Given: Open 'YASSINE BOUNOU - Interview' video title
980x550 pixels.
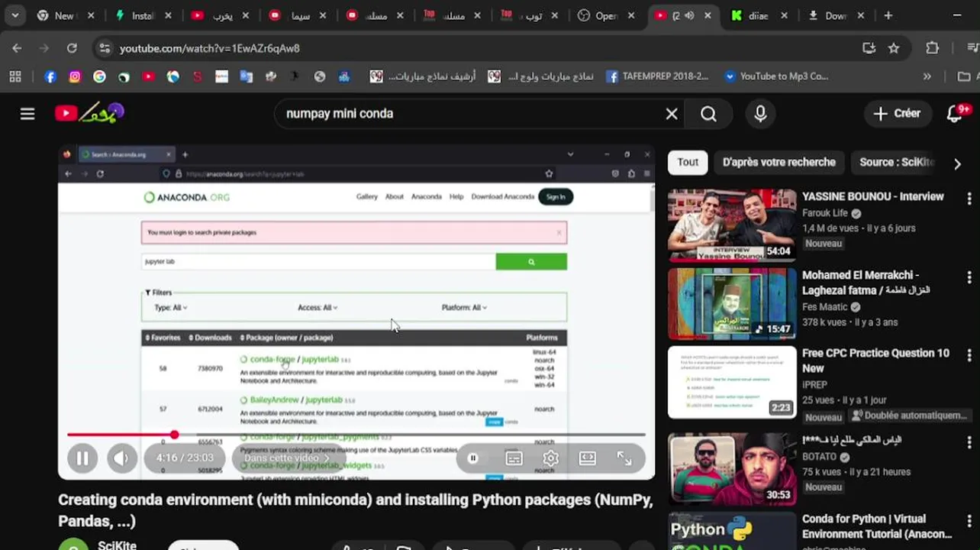Looking at the screenshot, I should (x=873, y=196).
